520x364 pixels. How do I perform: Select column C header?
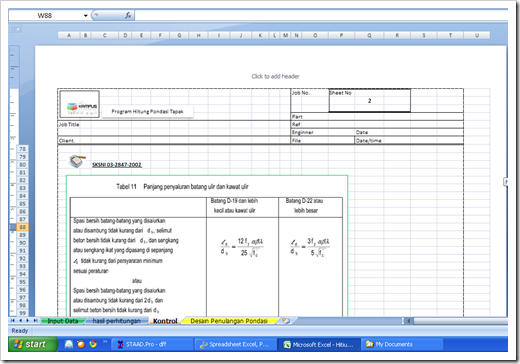coord(105,35)
